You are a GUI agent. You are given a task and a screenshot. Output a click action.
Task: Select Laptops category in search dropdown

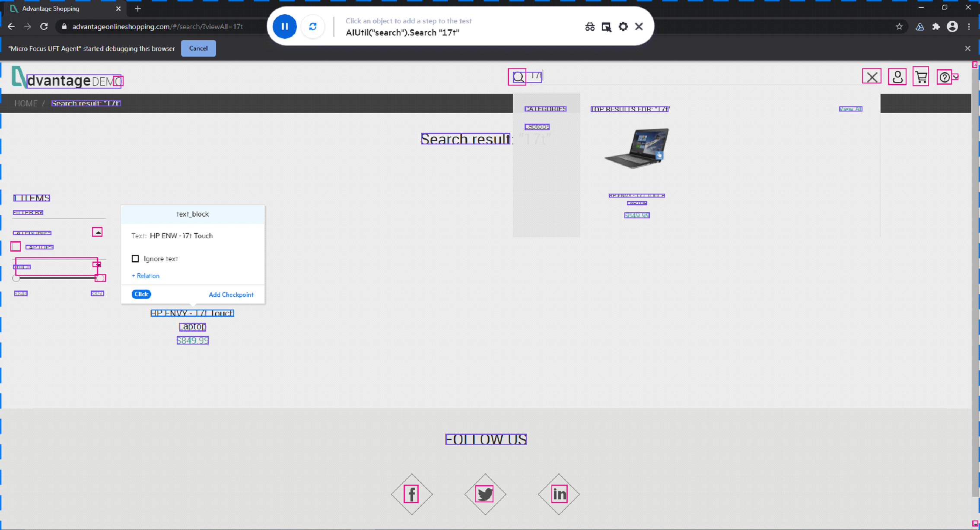[537, 127]
